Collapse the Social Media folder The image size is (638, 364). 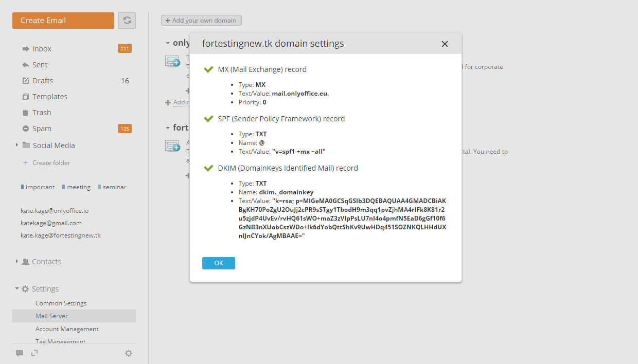click(16, 145)
